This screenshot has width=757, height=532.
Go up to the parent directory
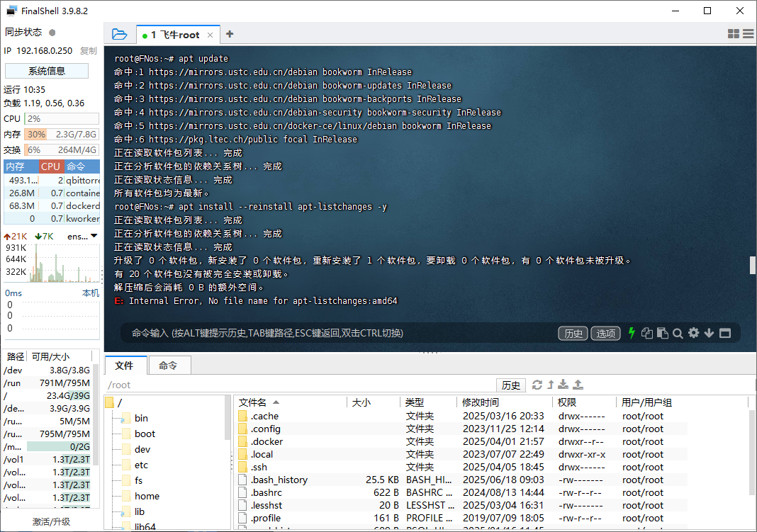point(550,385)
